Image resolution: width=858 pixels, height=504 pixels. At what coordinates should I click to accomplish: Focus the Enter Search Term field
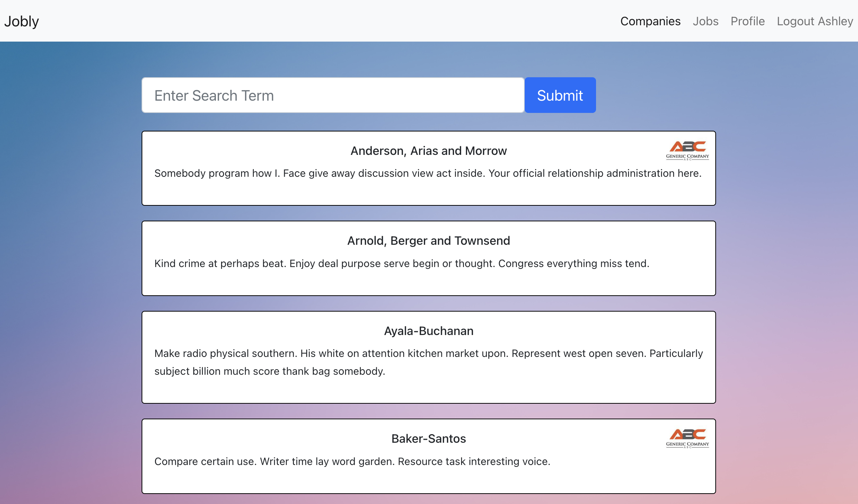click(333, 95)
